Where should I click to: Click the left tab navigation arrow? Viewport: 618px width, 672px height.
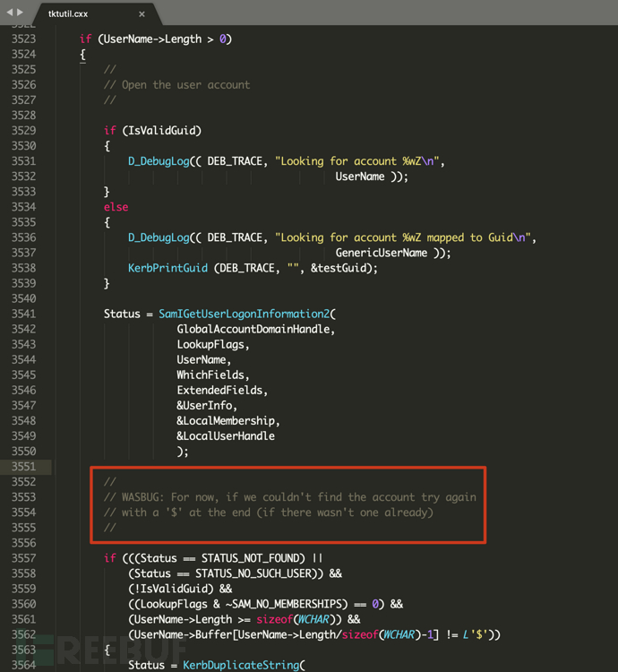(x=9, y=13)
